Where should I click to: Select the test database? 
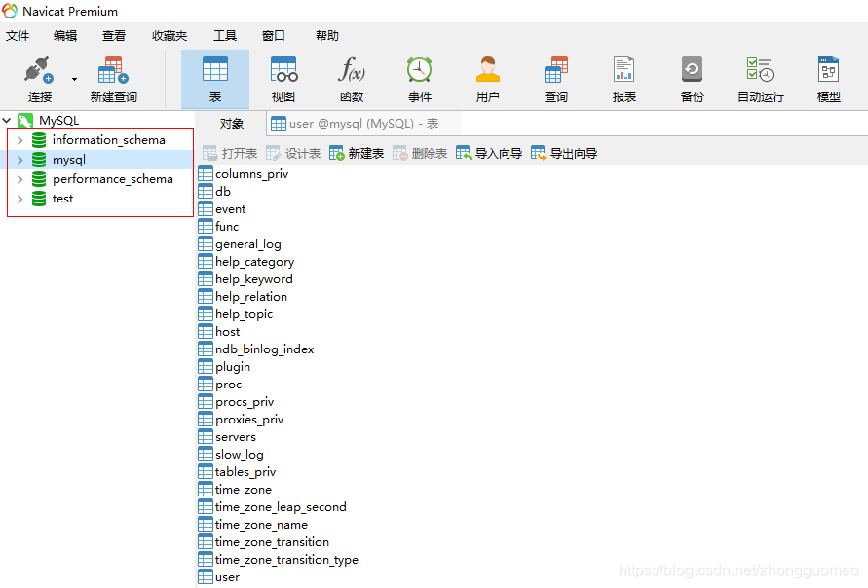tap(62, 199)
